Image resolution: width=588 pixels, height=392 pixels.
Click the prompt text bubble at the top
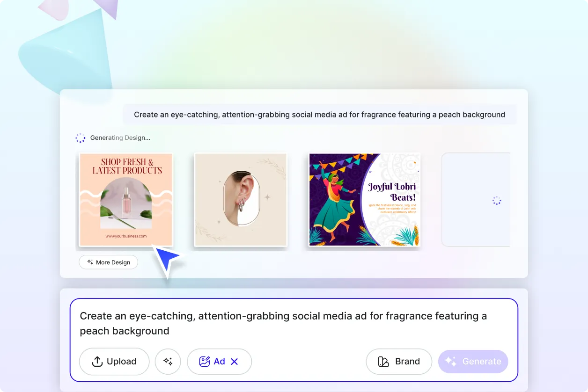click(x=320, y=114)
